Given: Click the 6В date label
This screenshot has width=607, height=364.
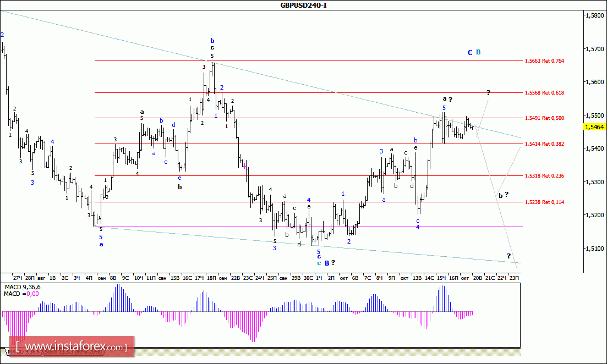Looking at the screenshot, I should (355, 278).
